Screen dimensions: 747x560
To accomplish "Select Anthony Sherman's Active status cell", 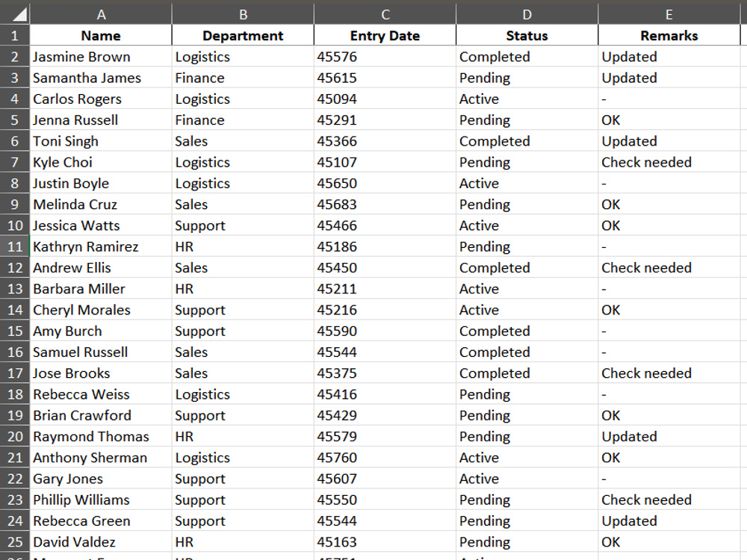I will click(x=527, y=458).
